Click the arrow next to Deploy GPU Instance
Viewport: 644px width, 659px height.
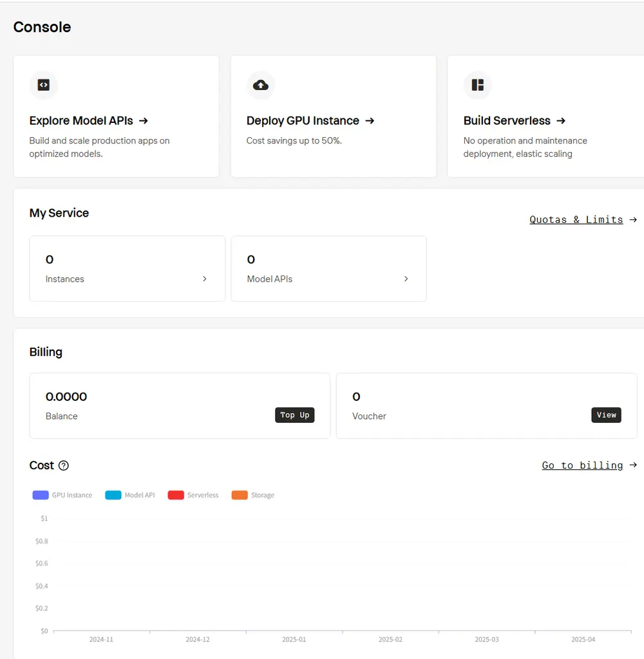pos(370,121)
